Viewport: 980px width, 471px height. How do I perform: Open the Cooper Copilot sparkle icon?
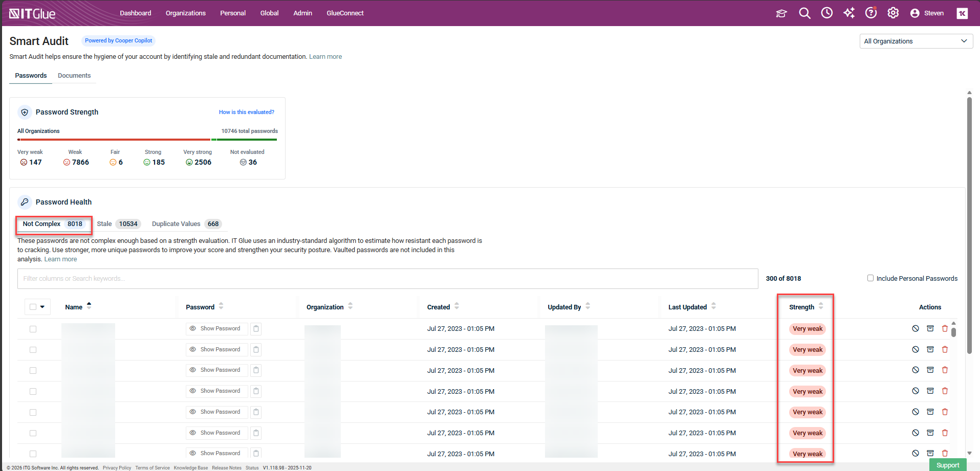pos(849,13)
